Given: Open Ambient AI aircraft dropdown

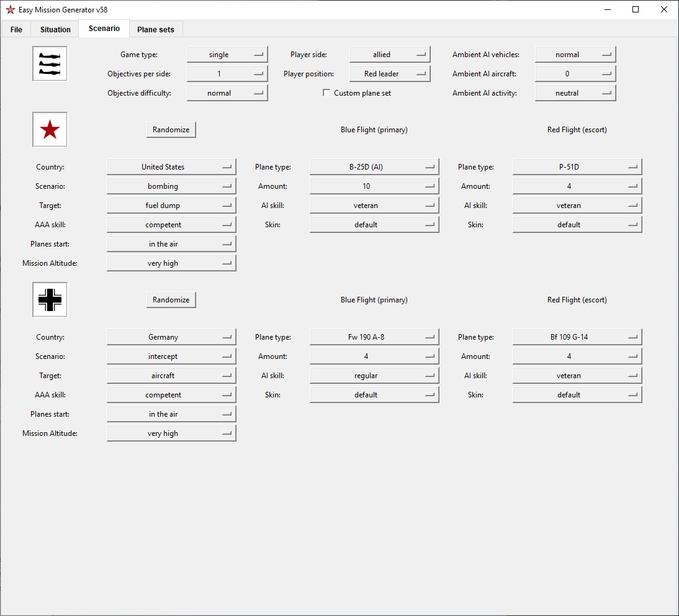Looking at the screenshot, I should (575, 74).
